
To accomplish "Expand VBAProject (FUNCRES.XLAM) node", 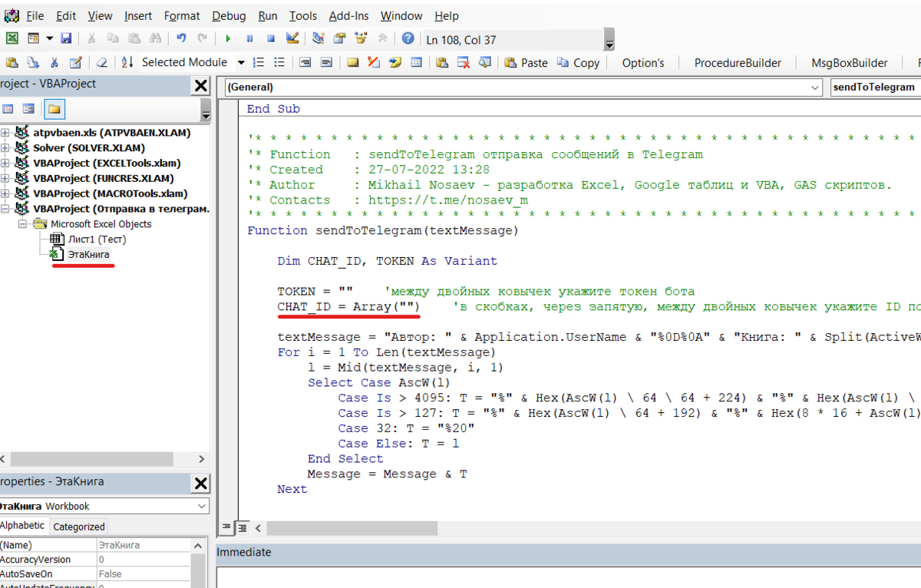I will 5,178.
